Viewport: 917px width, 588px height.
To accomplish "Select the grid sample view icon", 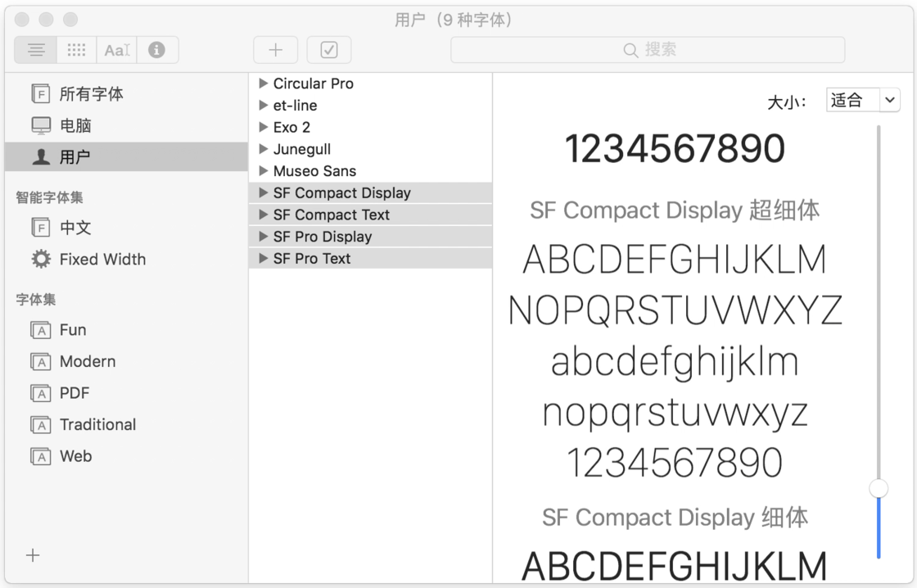I will [76, 50].
